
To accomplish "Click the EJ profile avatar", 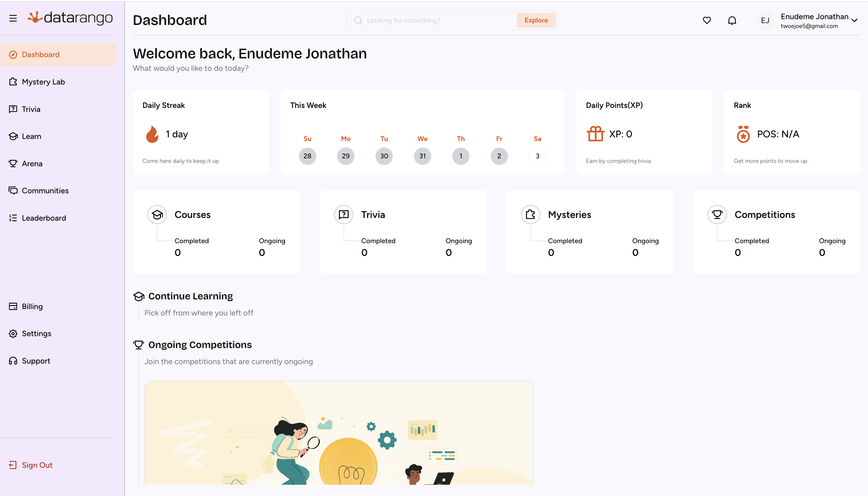I will [765, 20].
